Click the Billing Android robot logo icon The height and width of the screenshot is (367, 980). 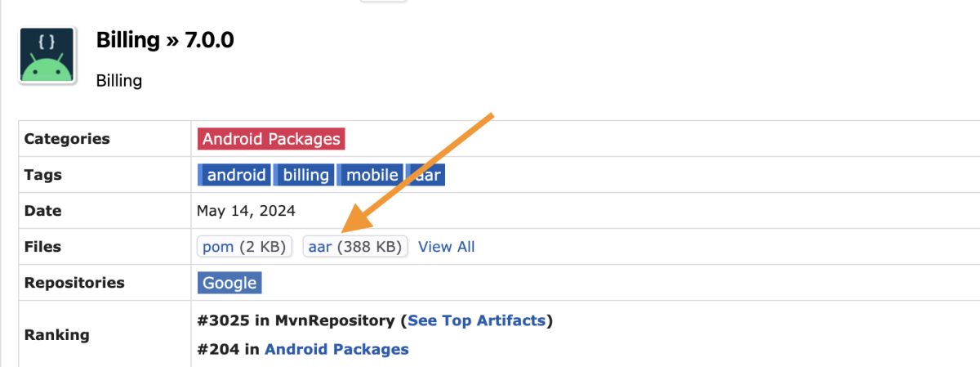(48, 55)
